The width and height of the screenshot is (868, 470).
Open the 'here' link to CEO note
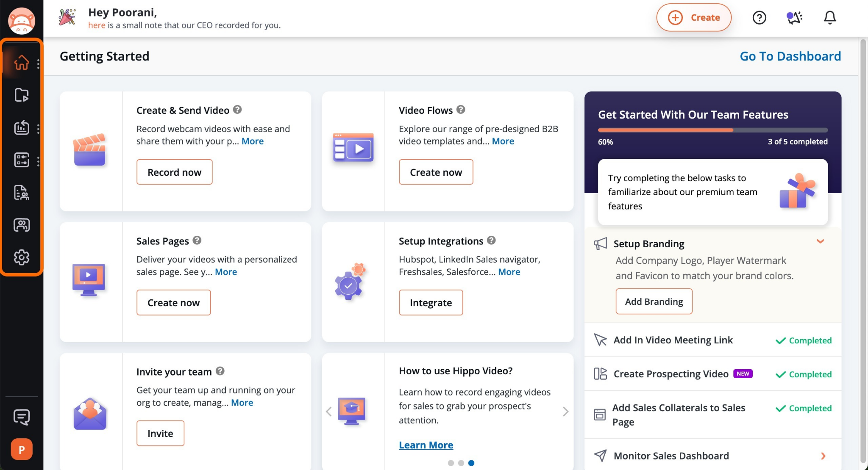[x=97, y=25]
